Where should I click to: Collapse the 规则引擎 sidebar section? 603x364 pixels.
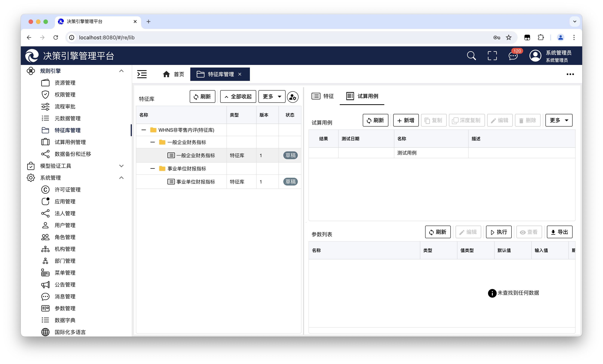pos(121,71)
